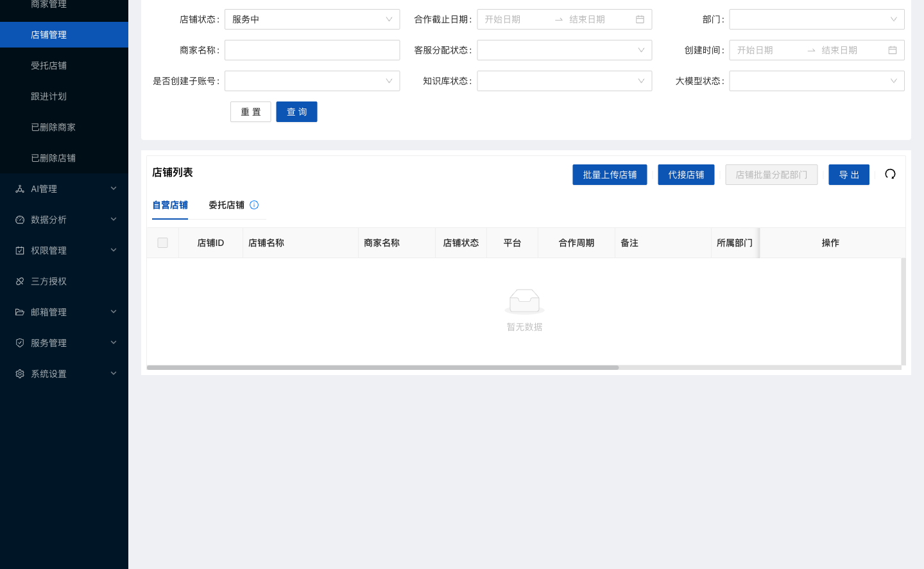Viewport: 924px width, 569px height.
Task: Click the 三方授权 link icon
Action: 20,281
